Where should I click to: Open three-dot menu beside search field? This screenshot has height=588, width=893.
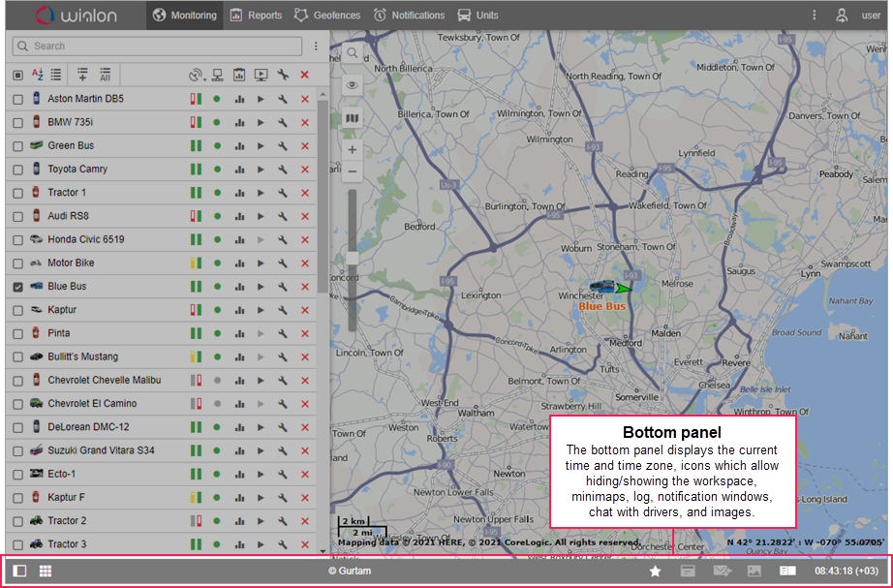(x=316, y=46)
